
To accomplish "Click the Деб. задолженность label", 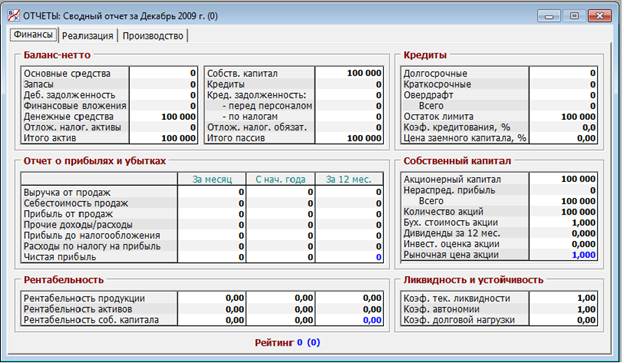I will tap(69, 95).
